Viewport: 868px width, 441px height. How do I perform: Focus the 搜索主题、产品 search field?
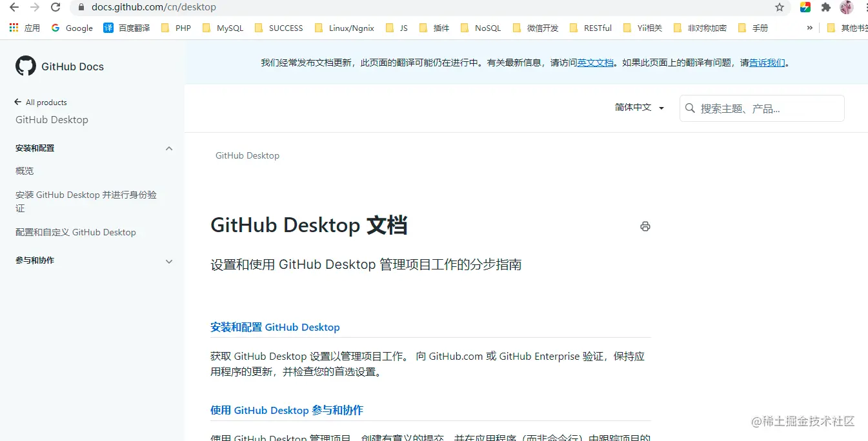[762, 108]
